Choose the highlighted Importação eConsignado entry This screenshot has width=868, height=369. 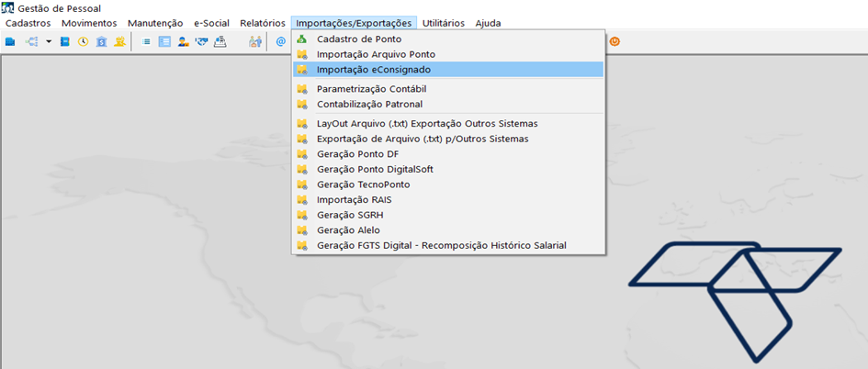point(448,70)
